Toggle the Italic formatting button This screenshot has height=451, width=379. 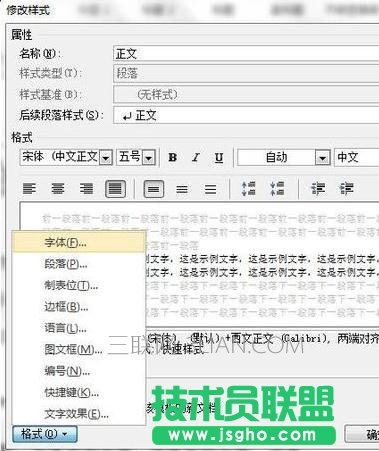coord(196,157)
